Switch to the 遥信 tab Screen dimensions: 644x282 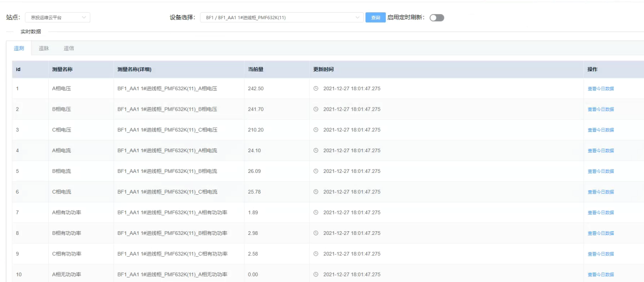coord(69,48)
